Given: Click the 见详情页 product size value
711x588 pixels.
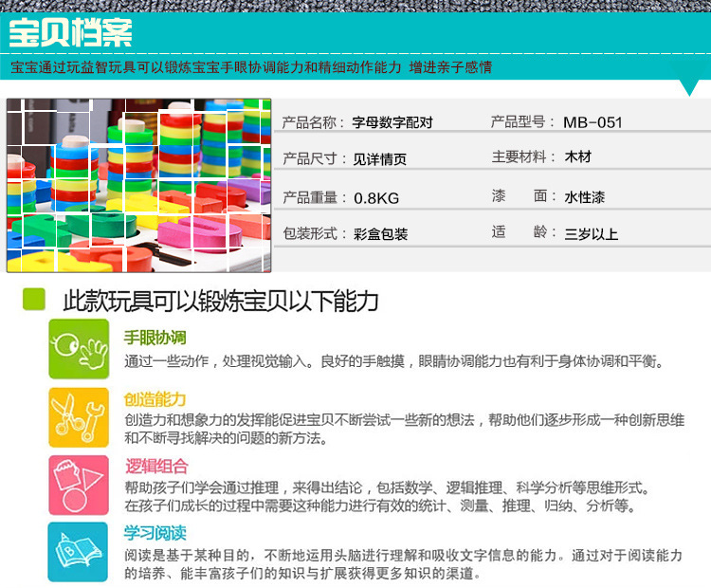Looking at the screenshot, I should [379, 159].
